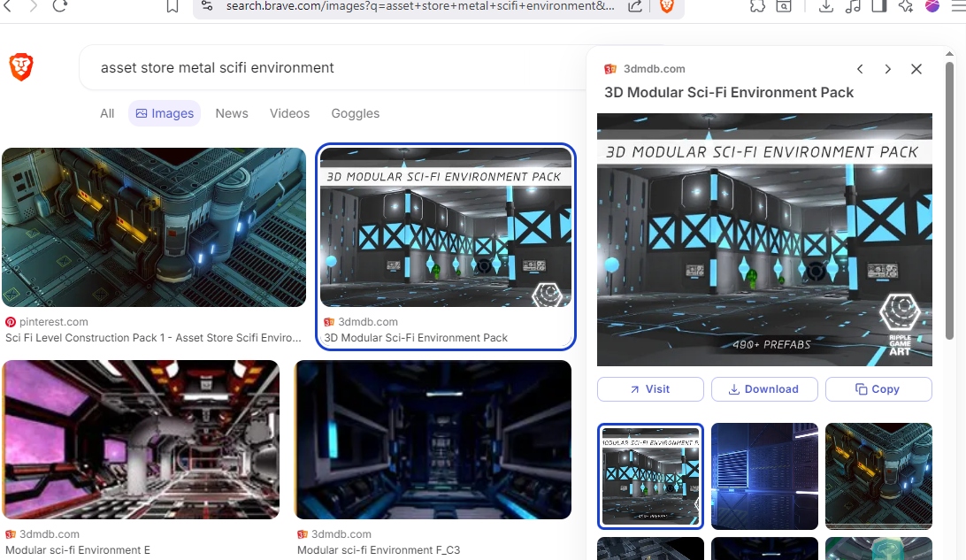Image resolution: width=966 pixels, height=560 pixels.
Task: Click 3dmdb.com under Environment F_C3
Action: pos(341,534)
